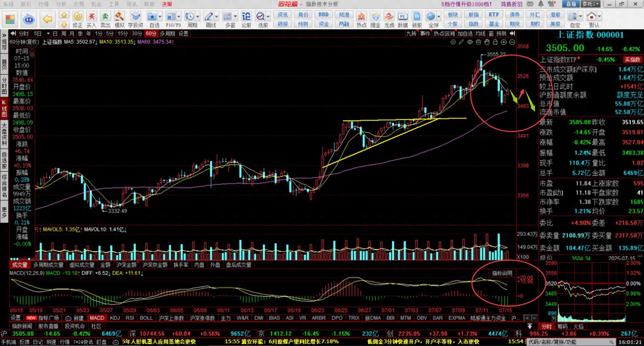The image size is (644, 346).
Task: Click the 热点 flame icon
Action: coord(361,19)
